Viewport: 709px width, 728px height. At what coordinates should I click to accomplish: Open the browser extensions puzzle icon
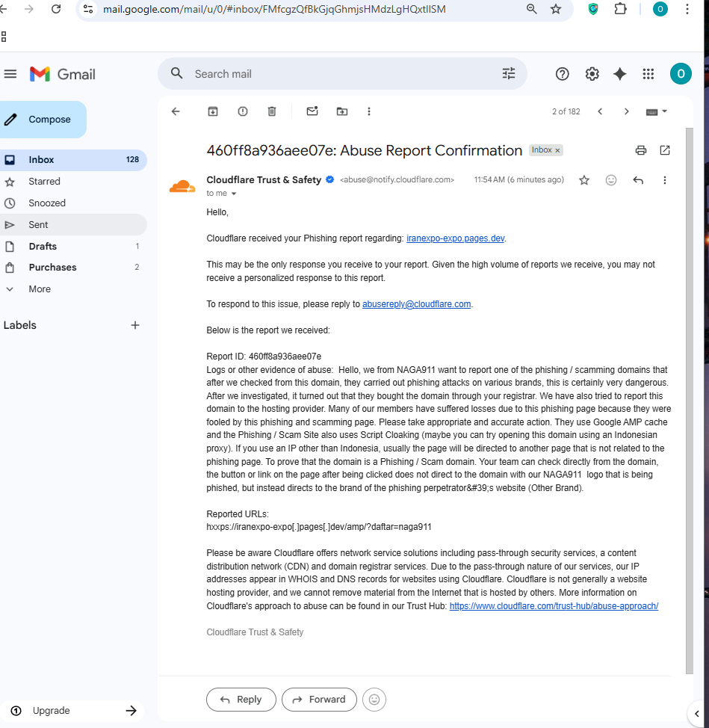pos(620,9)
